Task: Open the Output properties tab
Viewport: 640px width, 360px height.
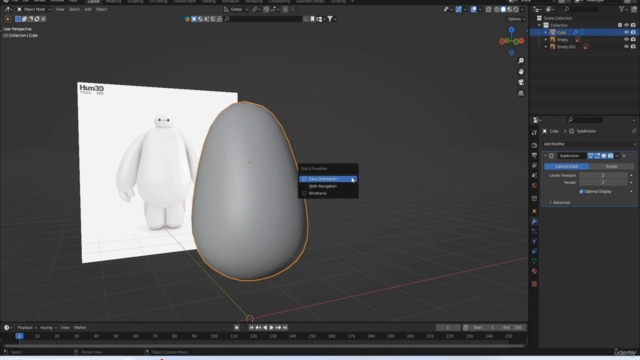Action: click(534, 156)
